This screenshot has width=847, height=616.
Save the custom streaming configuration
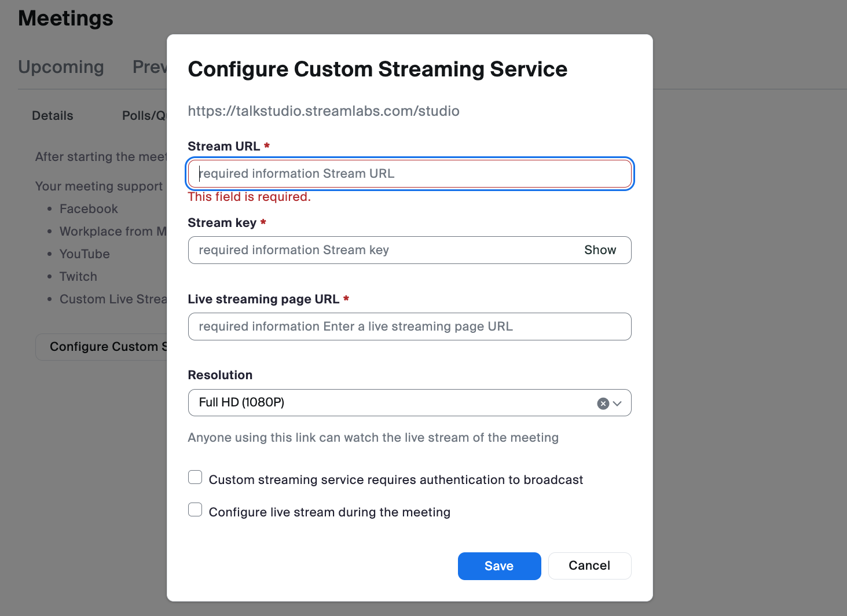[x=499, y=566]
